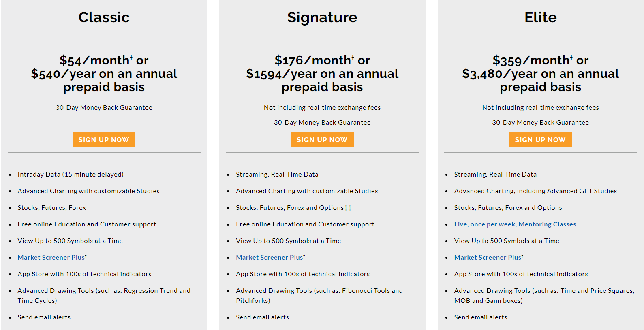Click Sign Up Now under Elite plan
644x330 pixels.
click(x=541, y=140)
